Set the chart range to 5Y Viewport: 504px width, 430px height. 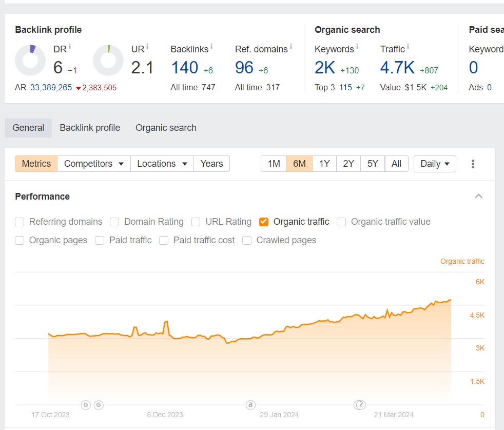click(x=373, y=164)
